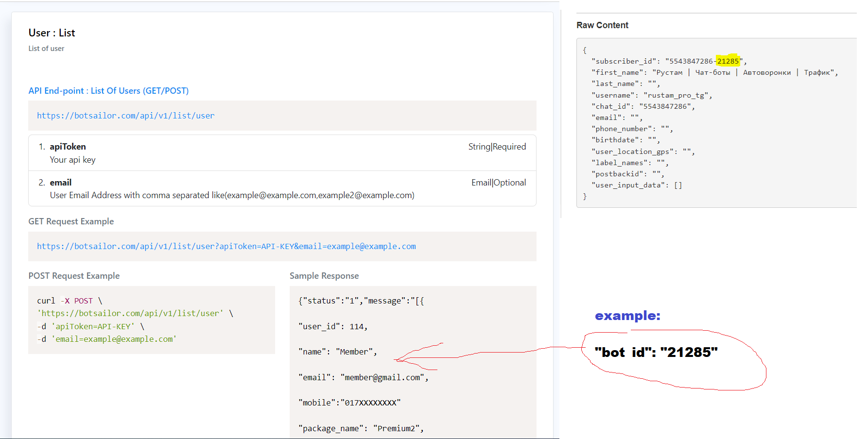Click the Sample Response heading
The width and height of the screenshot is (868, 439).
point(324,276)
